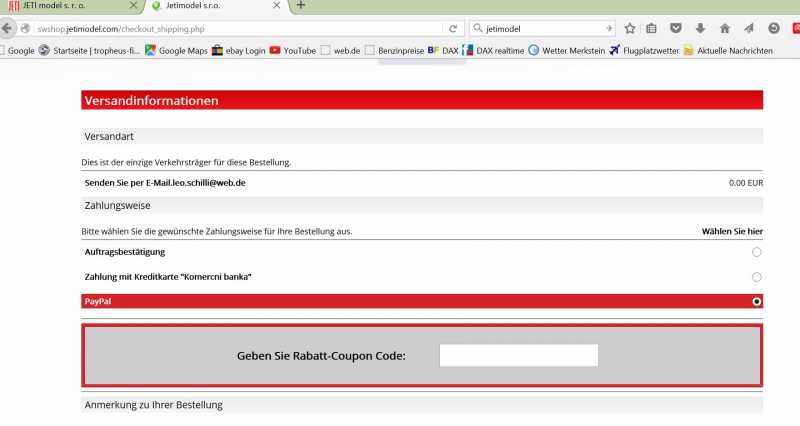The height and width of the screenshot is (426, 800).
Task: Select the Kreditkarte Komercni banka radio button
Action: [x=756, y=277]
